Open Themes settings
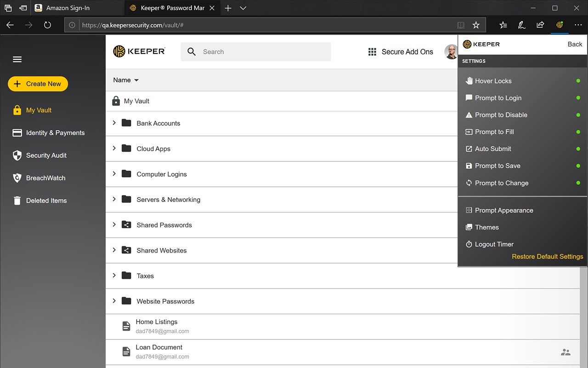588x368 pixels. [482, 227]
